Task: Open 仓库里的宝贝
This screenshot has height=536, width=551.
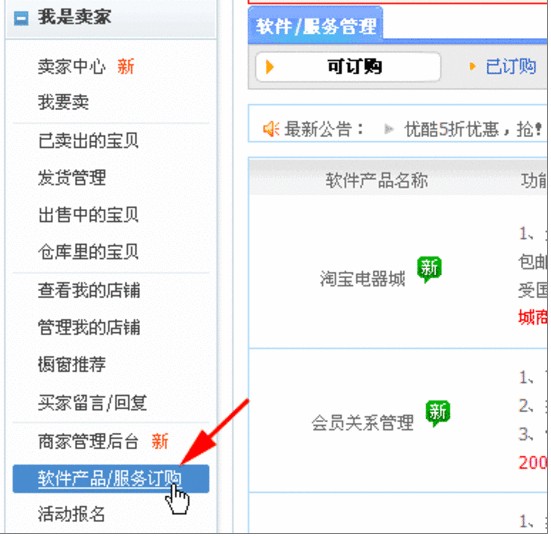Action: click(x=88, y=252)
